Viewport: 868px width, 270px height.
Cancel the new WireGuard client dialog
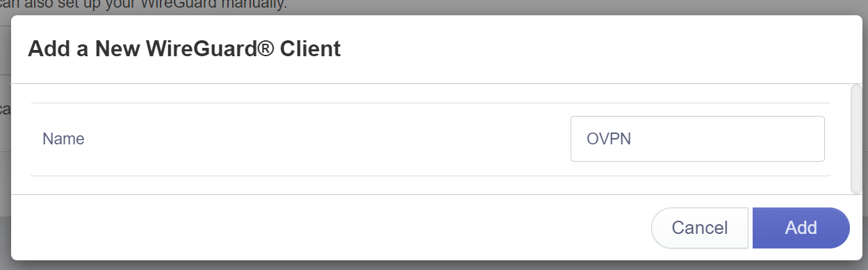[x=700, y=228]
